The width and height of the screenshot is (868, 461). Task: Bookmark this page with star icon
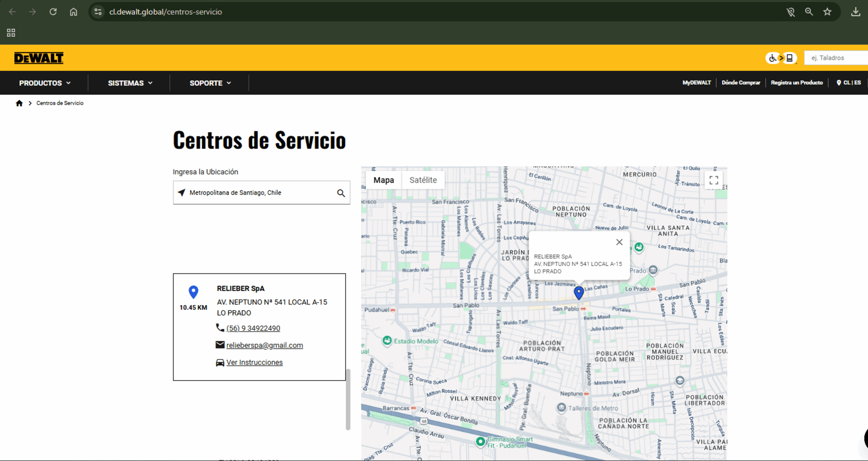coord(827,12)
